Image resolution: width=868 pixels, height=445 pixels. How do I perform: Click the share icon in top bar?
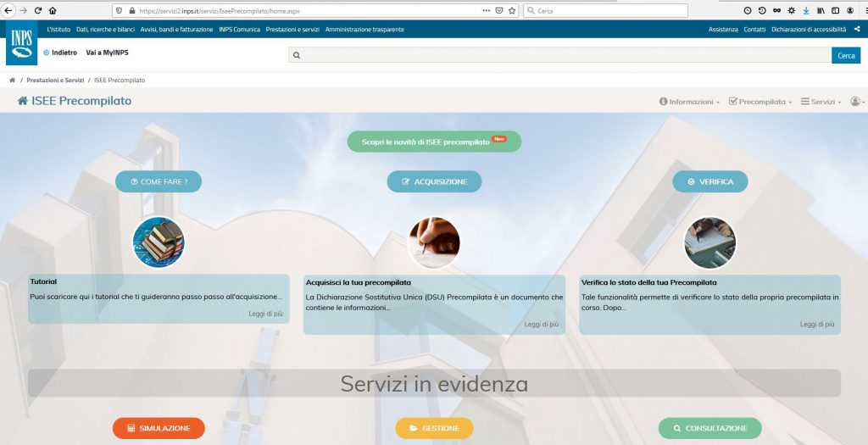(857, 30)
